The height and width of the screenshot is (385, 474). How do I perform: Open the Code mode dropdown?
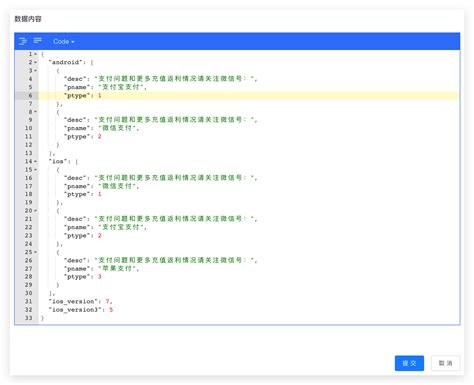coord(63,42)
